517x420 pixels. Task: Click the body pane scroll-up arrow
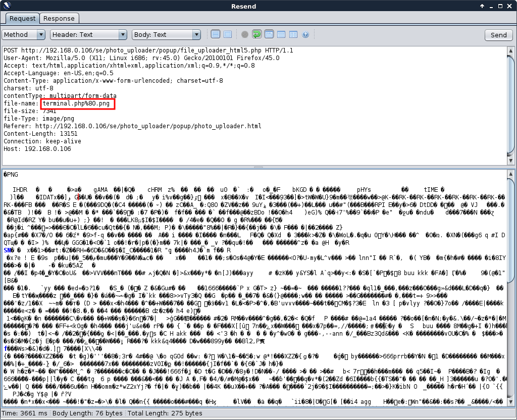[x=510, y=174]
